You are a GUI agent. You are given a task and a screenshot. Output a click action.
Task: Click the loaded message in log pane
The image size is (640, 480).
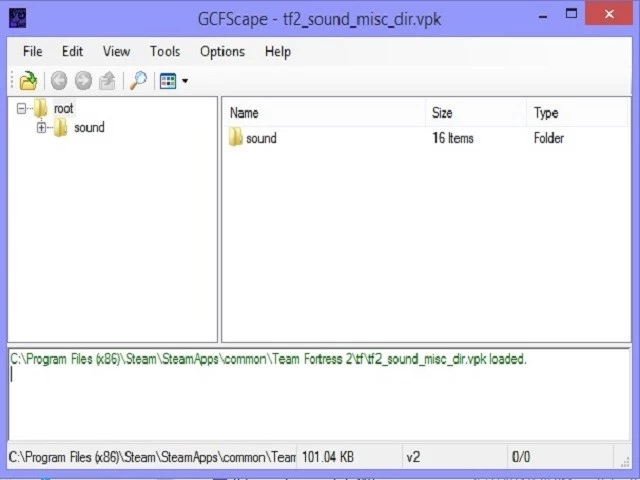[x=269, y=359]
